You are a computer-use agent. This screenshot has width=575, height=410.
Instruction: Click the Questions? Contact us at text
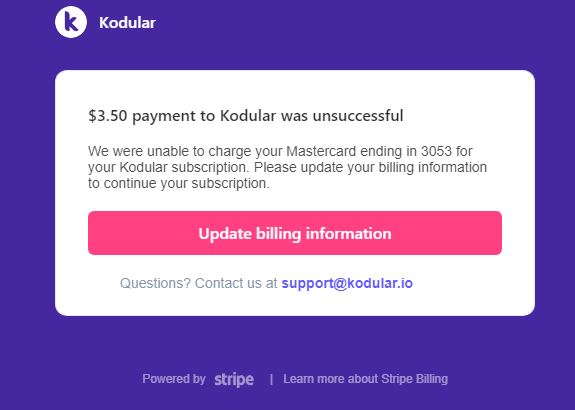click(x=199, y=283)
